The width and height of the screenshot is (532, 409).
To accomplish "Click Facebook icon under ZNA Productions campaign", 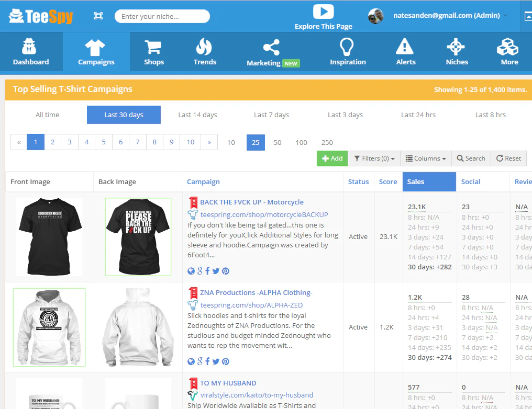I will tap(207, 361).
